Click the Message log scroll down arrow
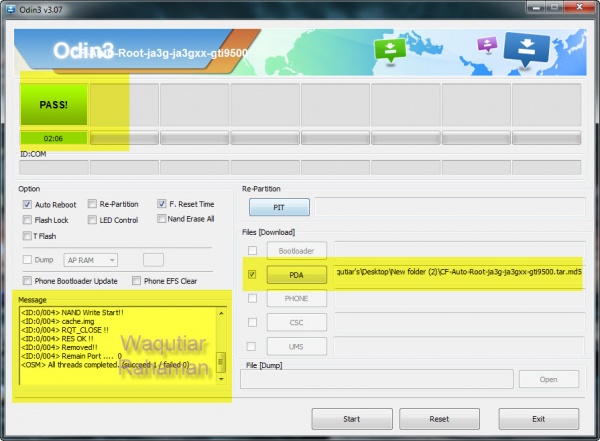Screen dimensions: 600x441 pos(221,379)
